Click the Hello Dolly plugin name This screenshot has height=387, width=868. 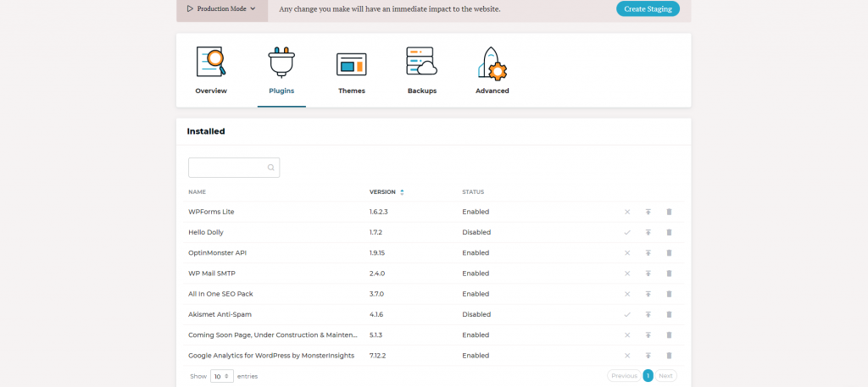click(206, 232)
